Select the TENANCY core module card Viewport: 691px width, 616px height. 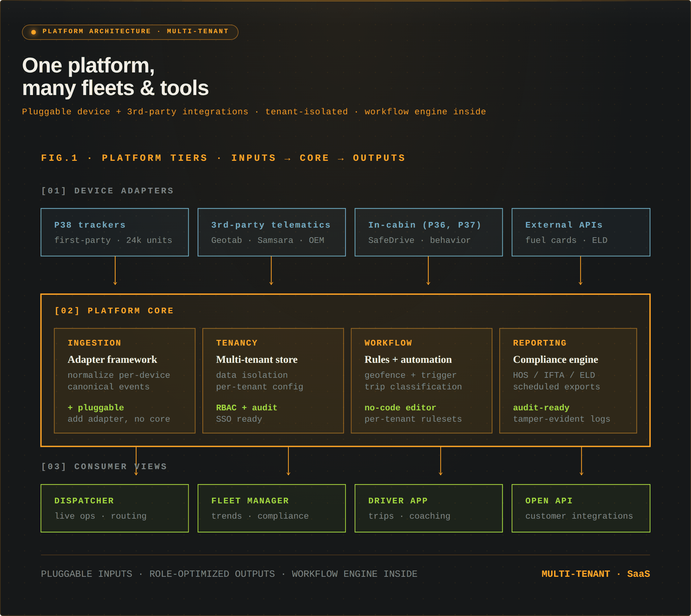pyautogui.click(x=273, y=381)
